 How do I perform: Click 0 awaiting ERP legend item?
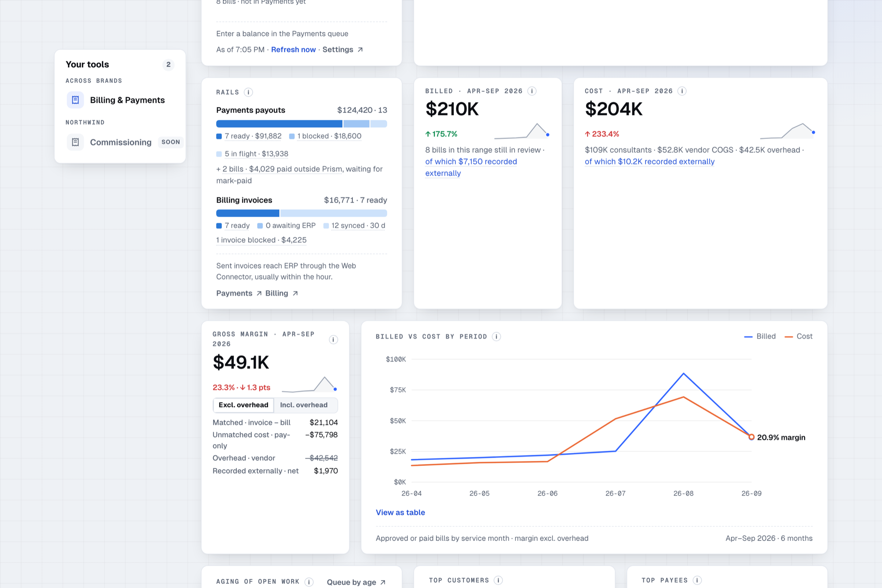[287, 226]
